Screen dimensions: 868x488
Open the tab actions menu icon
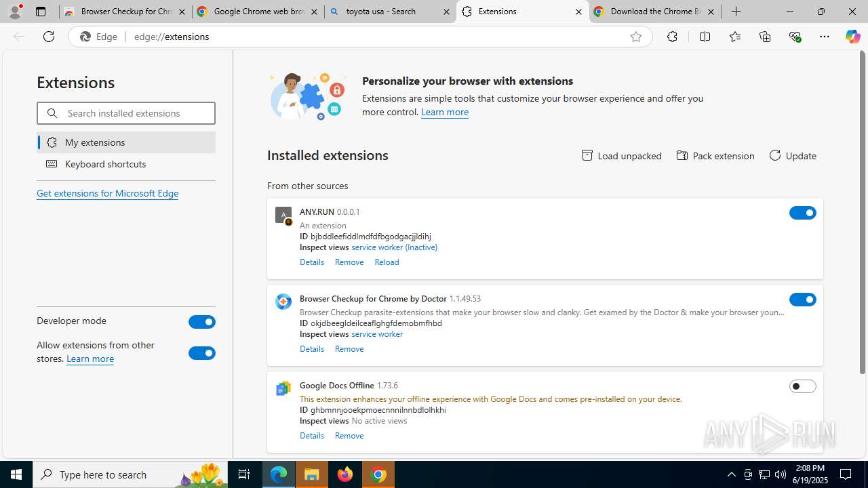tap(41, 12)
